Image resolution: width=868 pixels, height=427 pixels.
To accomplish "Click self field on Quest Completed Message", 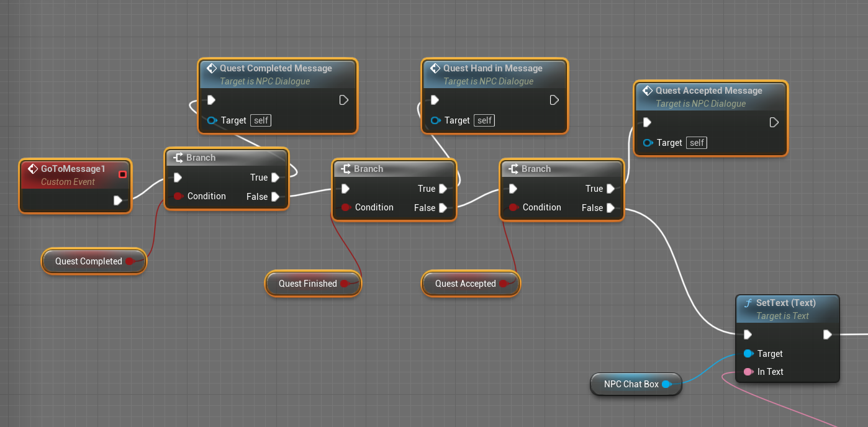I will [x=261, y=120].
